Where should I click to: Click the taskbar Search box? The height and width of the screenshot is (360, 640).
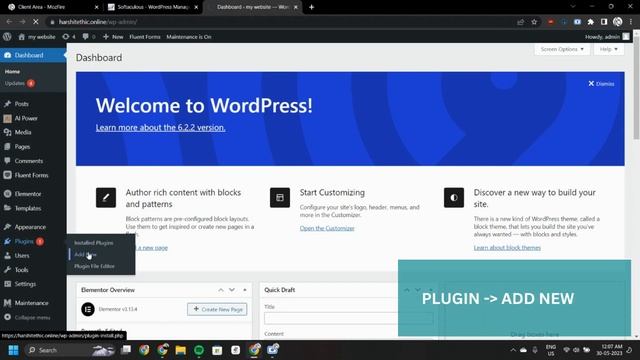69,350
